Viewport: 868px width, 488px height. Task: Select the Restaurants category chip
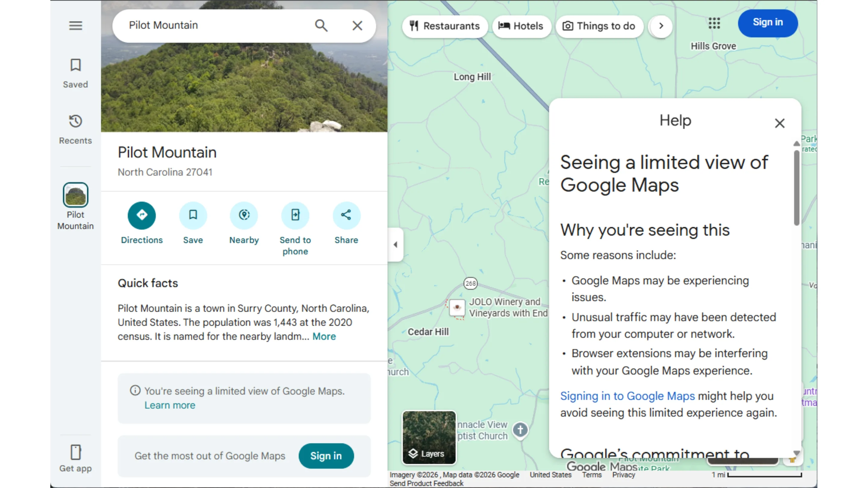point(445,26)
